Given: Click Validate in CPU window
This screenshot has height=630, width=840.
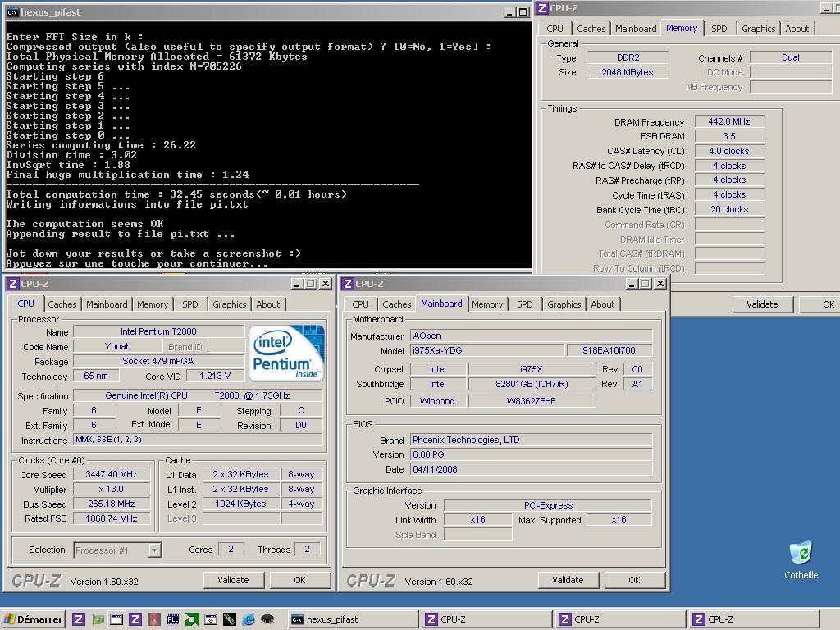Looking at the screenshot, I should pos(233,580).
